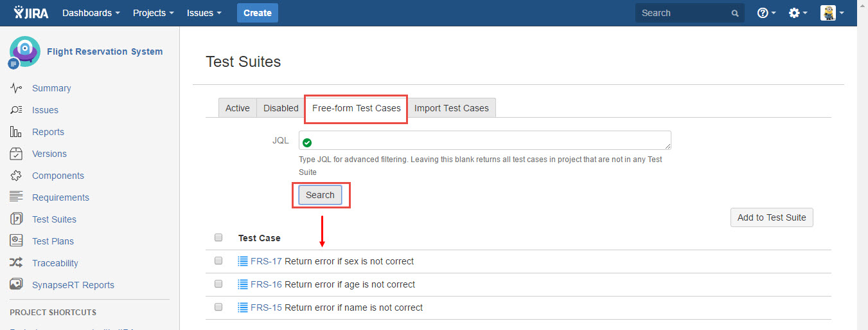Toggle the select-all checkbox in Test Case header
The height and width of the screenshot is (330, 868).
(x=218, y=238)
